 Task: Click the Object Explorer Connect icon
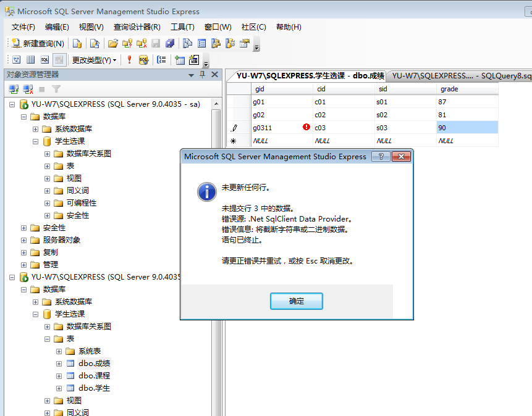tap(14, 89)
